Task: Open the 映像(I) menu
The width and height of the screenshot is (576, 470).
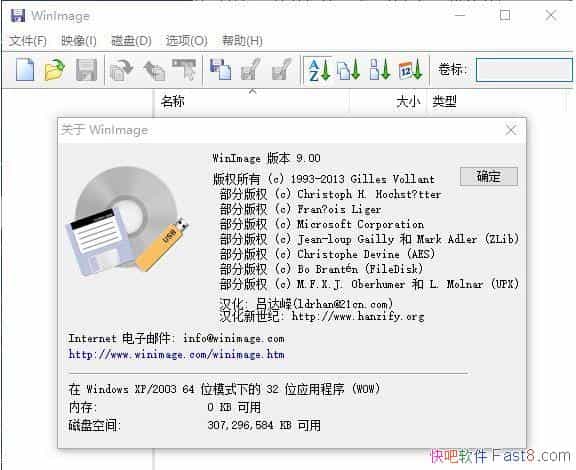Action: 79,41
